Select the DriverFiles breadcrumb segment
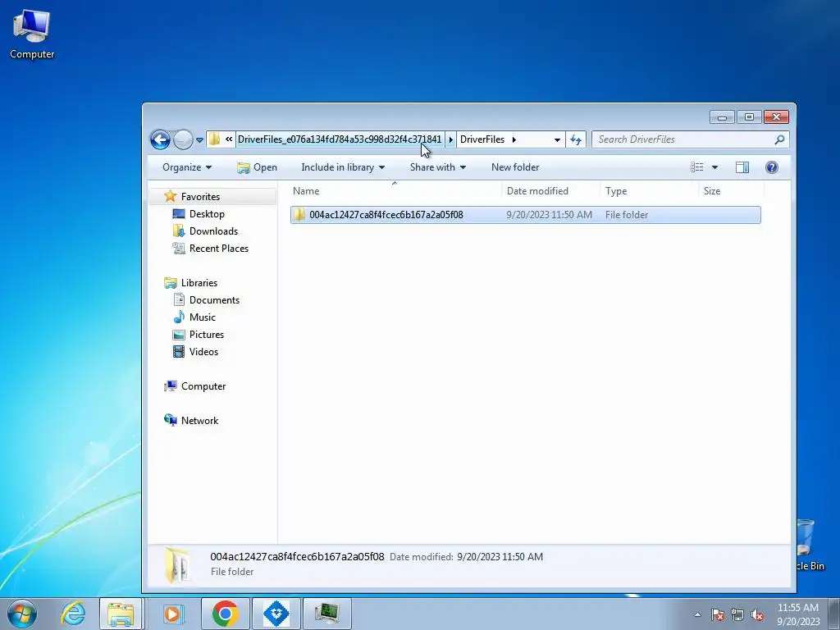Image resolution: width=840 pixels, height=630 pixels. (x=482, y=139)
